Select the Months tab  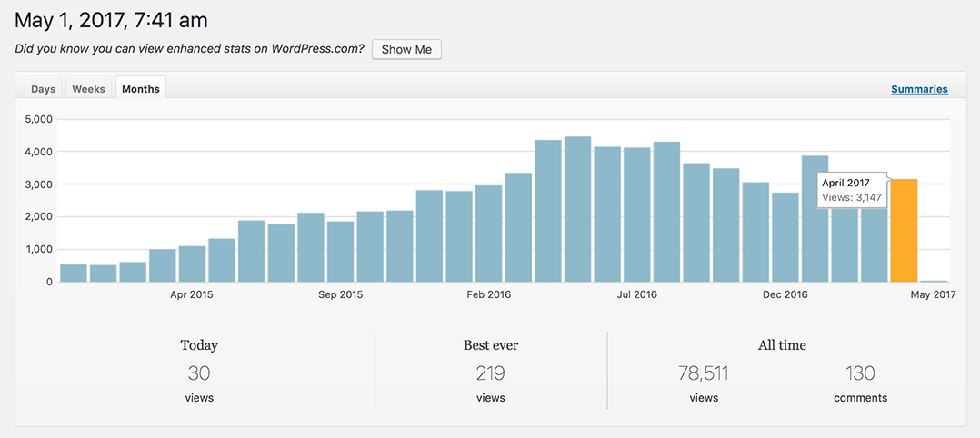point(141,88)
